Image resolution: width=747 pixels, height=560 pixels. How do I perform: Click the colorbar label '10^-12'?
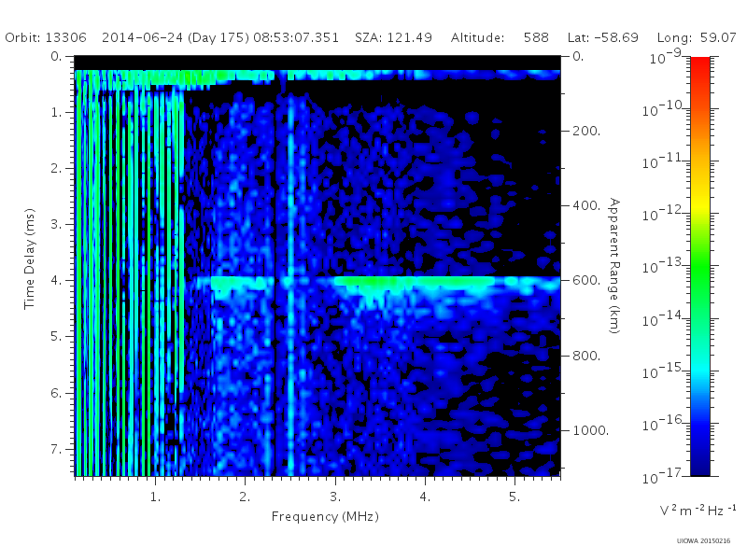[x=664, y=214]
